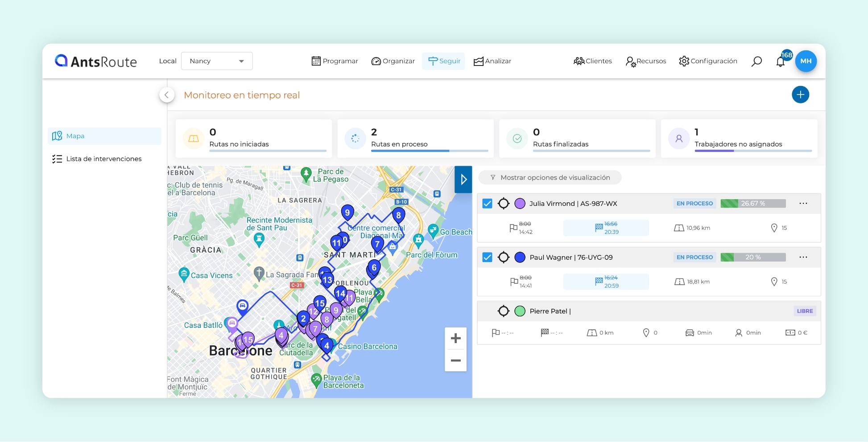Switch to Lista de intervenciones

click(103, 159)
